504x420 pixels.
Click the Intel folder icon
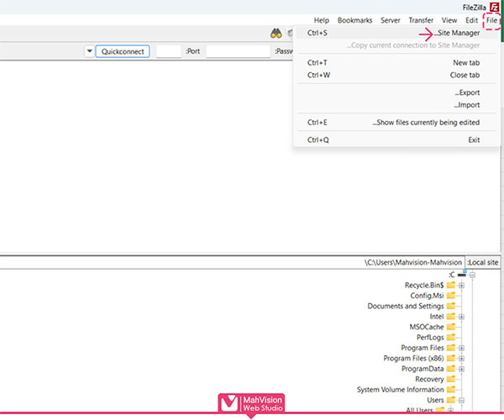[x=451, y=317]
